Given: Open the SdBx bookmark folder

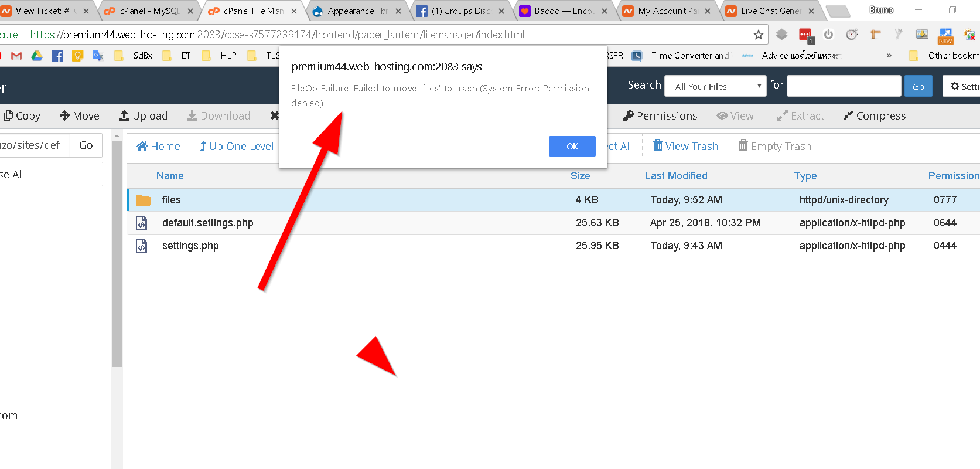Looking at the screenshot, I should coord(135,56).
